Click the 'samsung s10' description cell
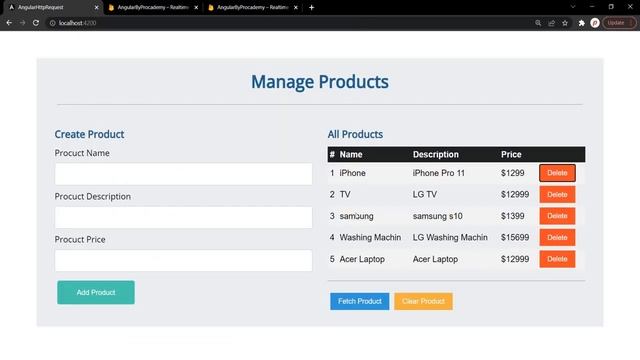 (437, 216)
